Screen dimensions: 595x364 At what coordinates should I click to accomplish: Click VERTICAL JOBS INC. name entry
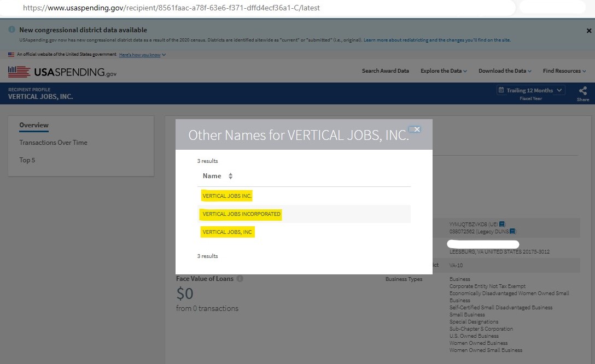pos(227,196)
